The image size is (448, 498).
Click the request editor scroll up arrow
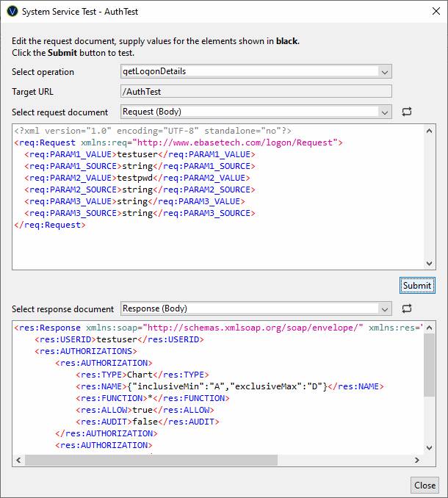point(430,130)
